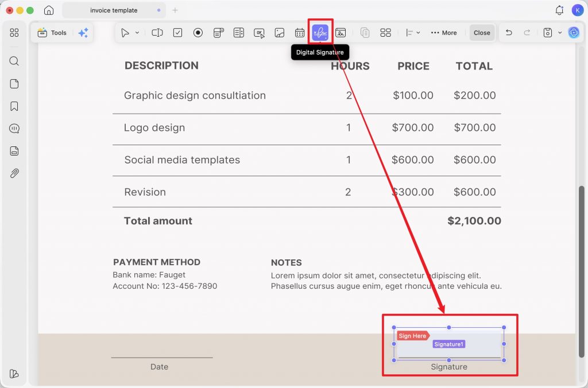Click the Graphic design consultiation row text
The width and height of the screenshot is (588, 388).
(x=195, y=95)
